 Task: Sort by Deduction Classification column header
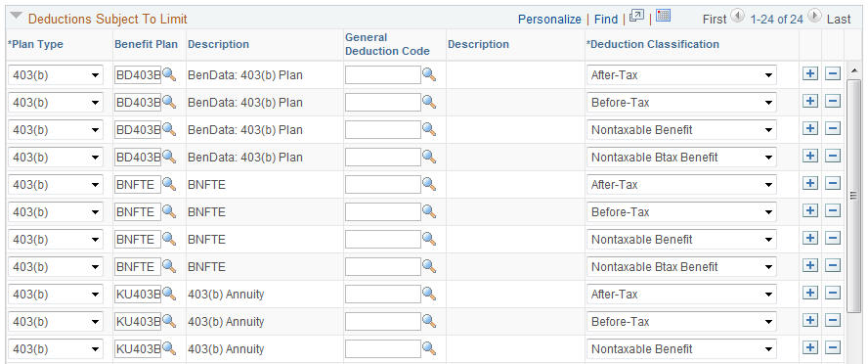tap(653, 44)
